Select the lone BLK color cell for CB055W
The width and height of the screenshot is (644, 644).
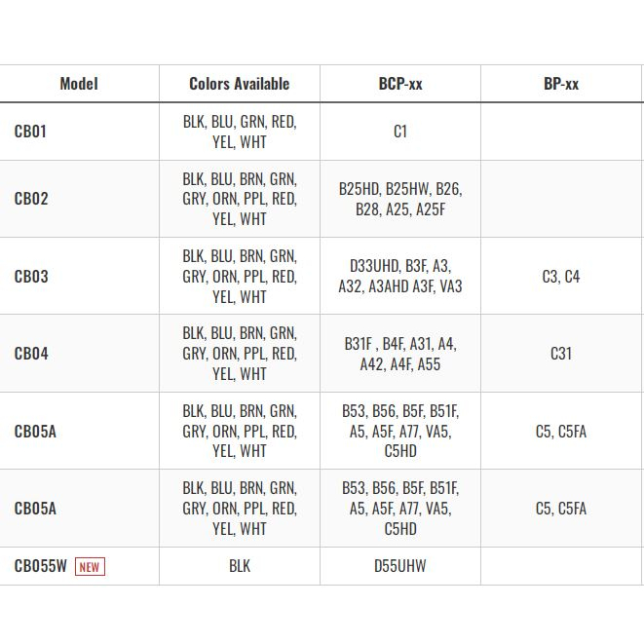(x=240, y=566)
